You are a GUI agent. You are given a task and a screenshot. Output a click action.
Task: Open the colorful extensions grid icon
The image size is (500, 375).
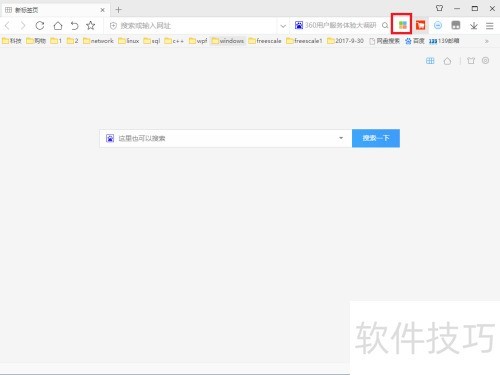pos(403,25)
